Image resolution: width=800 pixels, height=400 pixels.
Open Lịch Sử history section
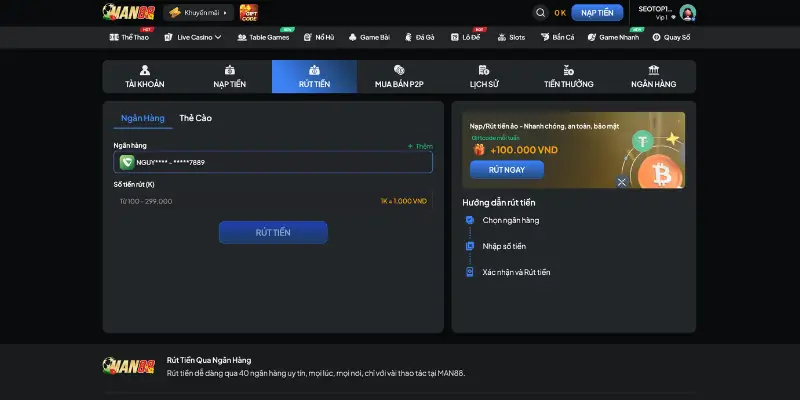(484, 77)
